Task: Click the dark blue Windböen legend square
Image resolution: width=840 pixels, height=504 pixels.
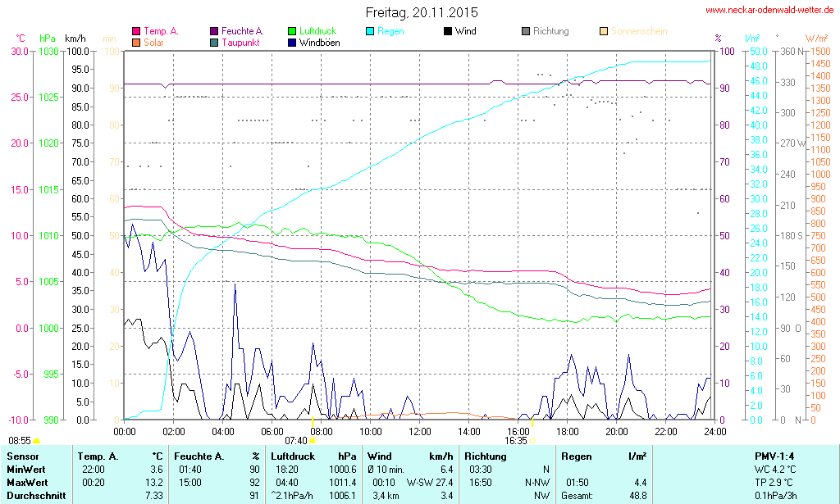Action: [293, 42]
